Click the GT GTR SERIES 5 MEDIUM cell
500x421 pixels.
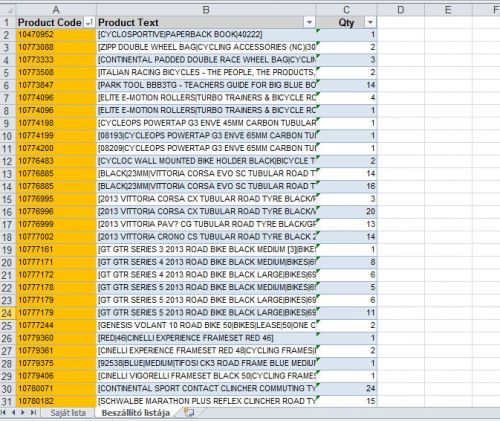point(206,287)
